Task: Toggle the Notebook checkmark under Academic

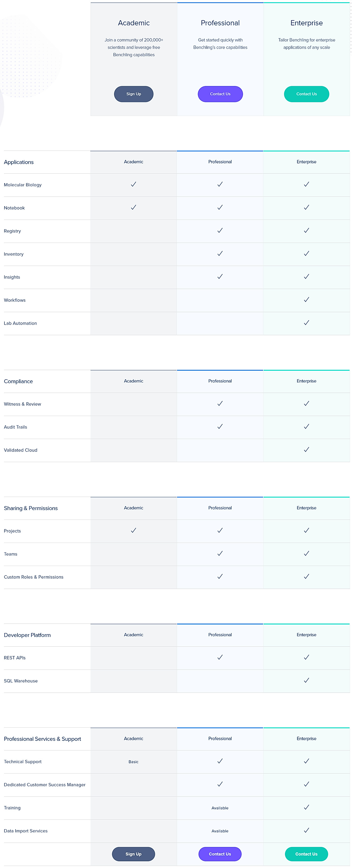Action: [133, 207]
